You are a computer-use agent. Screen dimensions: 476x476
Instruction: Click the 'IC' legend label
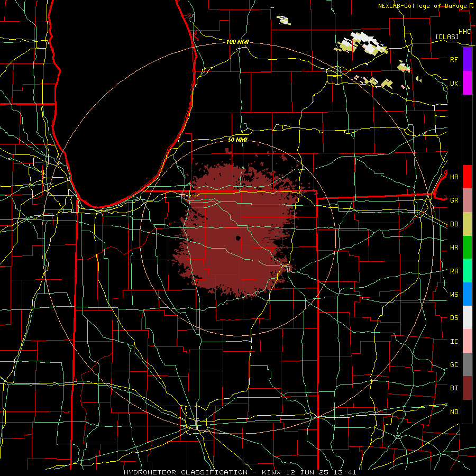454,341
